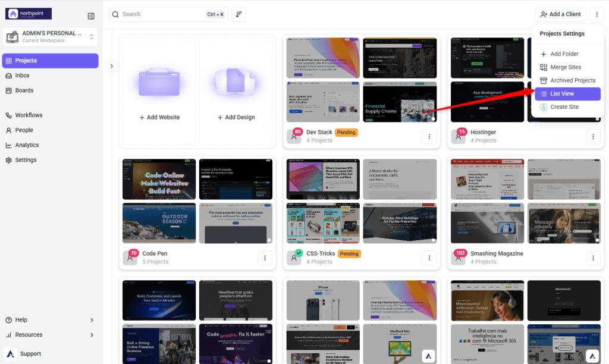The height and width of the screenshot is (364, 609).
Task: Click Code Pen 5 Projects count
Action: [155, 262]
